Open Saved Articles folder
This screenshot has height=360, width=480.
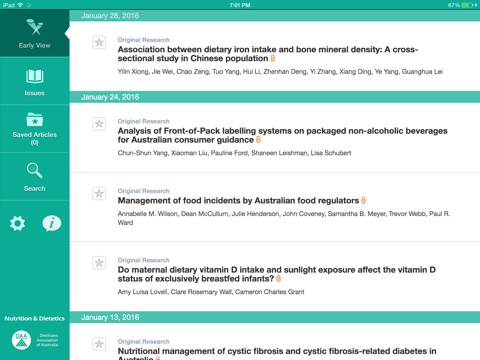click(35, 129)
